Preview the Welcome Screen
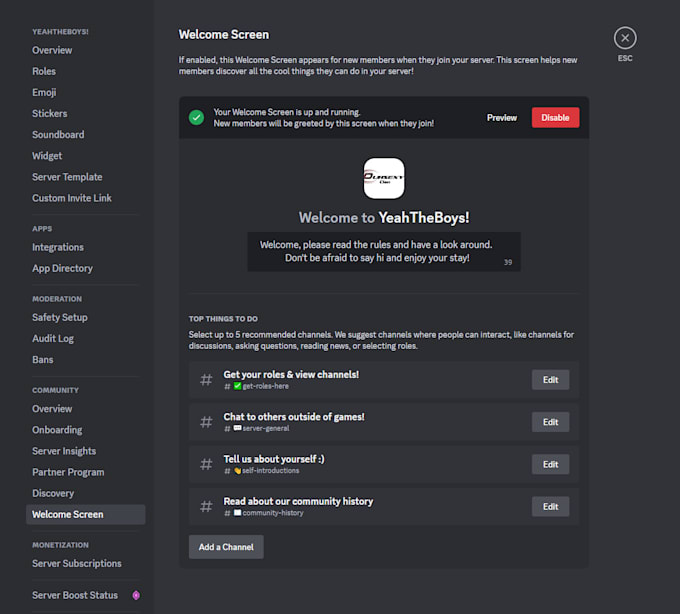 (x=502, y=118)
